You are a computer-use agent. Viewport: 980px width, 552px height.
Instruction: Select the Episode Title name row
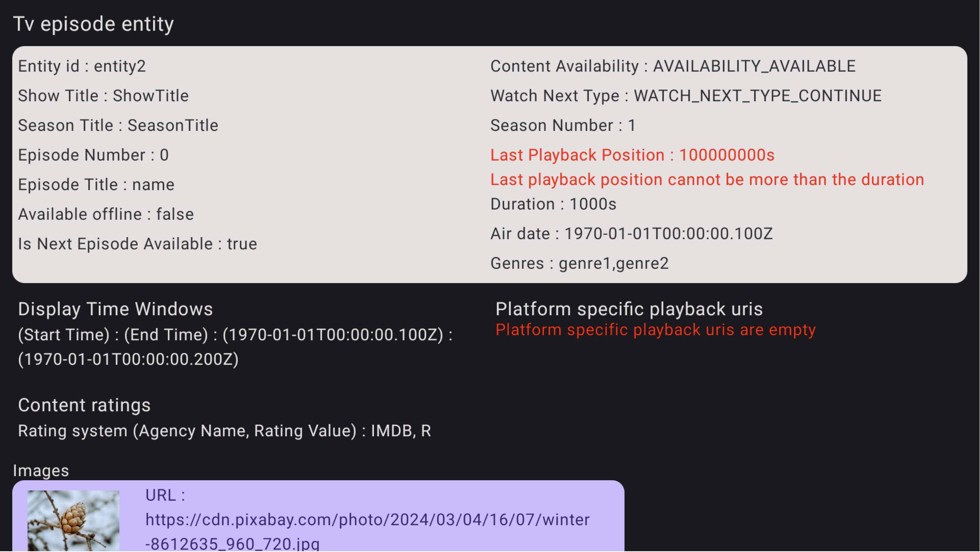(x=96, y=185)
